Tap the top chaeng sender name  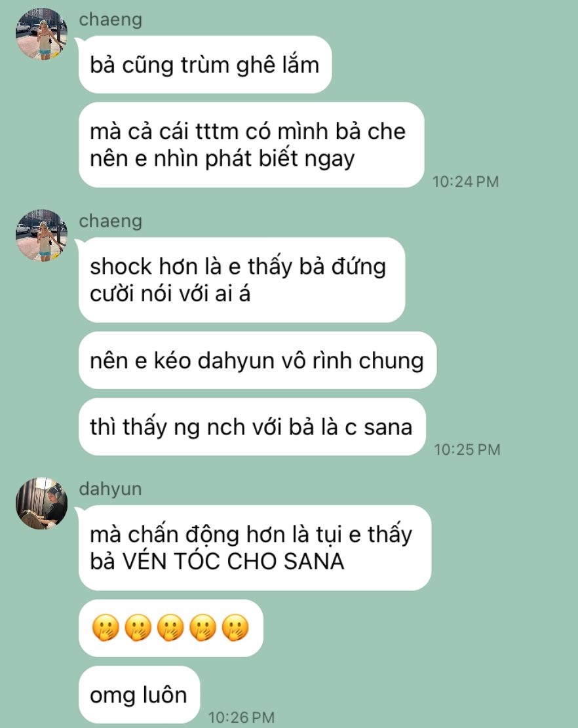click(111, 20)
